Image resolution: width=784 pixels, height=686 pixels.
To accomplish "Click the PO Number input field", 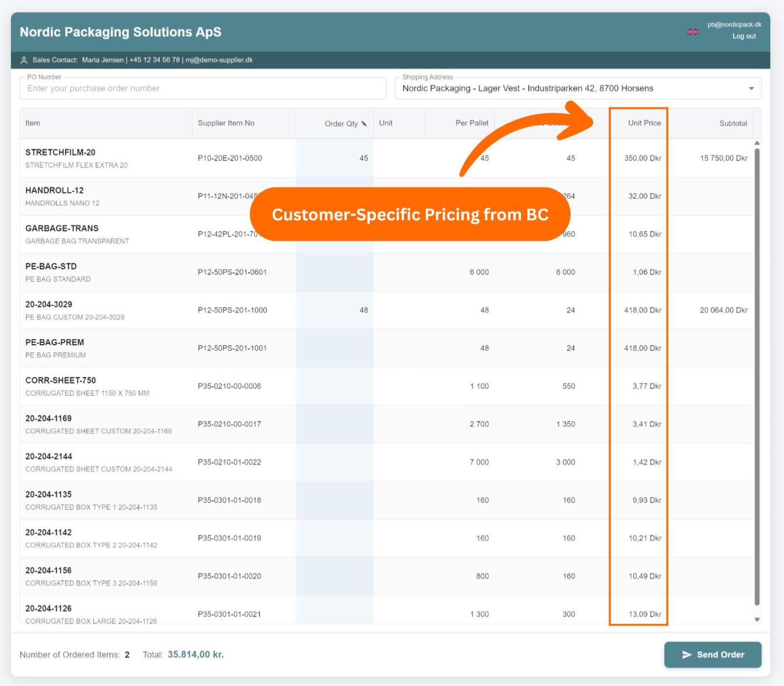I will click(x=202, y=89).
